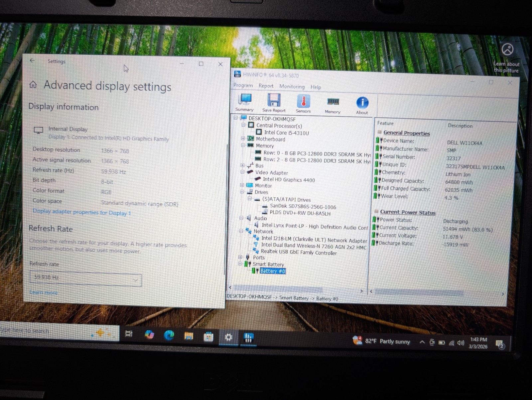532x400 pixels.
Task: Select Intel HD Graphics 4400 entry
Action: click(289, 179)
